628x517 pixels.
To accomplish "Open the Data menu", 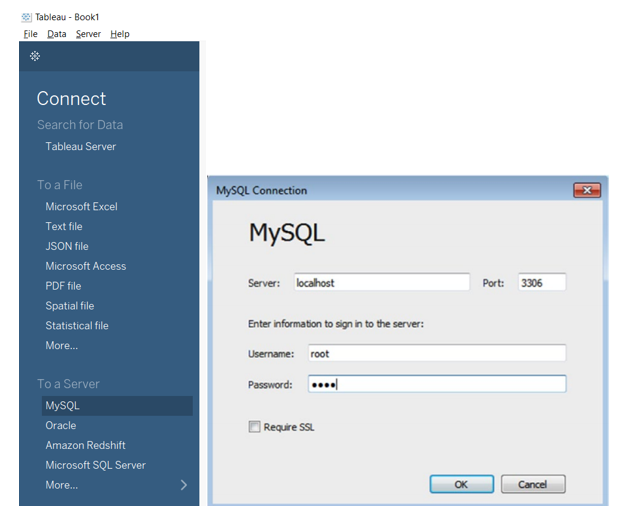I will coord(56,34).
